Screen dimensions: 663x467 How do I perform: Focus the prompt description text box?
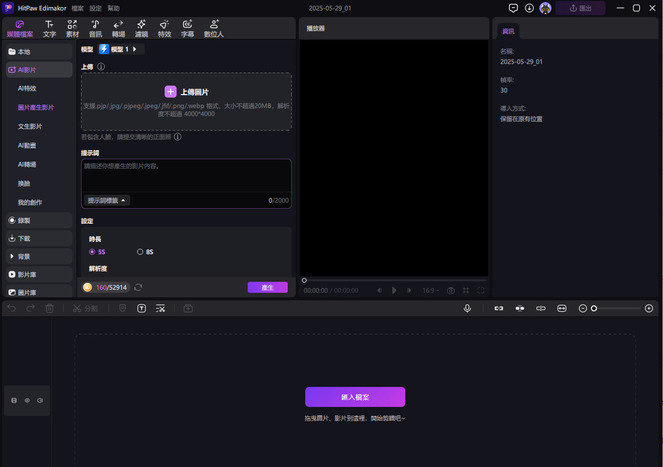click(x=186, y=175)
